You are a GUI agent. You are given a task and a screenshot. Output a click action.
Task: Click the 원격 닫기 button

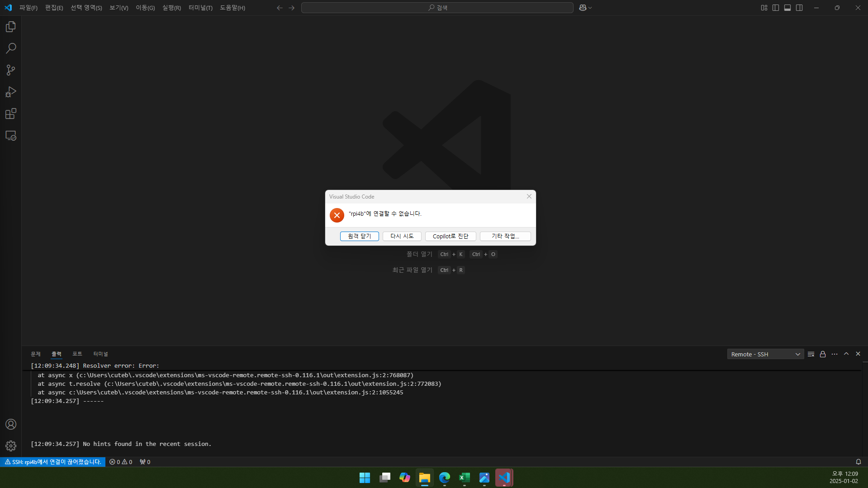(x=359, y=236)
